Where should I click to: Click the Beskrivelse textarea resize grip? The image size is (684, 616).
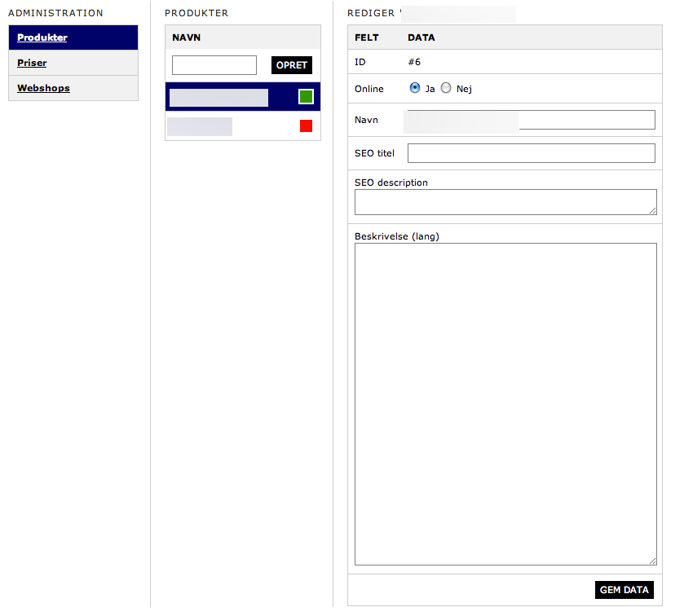coord(652,561)
